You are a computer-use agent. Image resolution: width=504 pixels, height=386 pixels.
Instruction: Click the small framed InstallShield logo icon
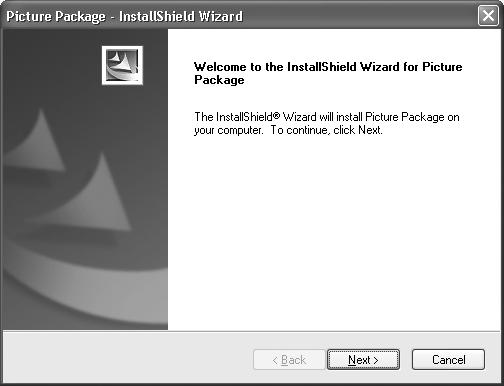pos(122,65)
